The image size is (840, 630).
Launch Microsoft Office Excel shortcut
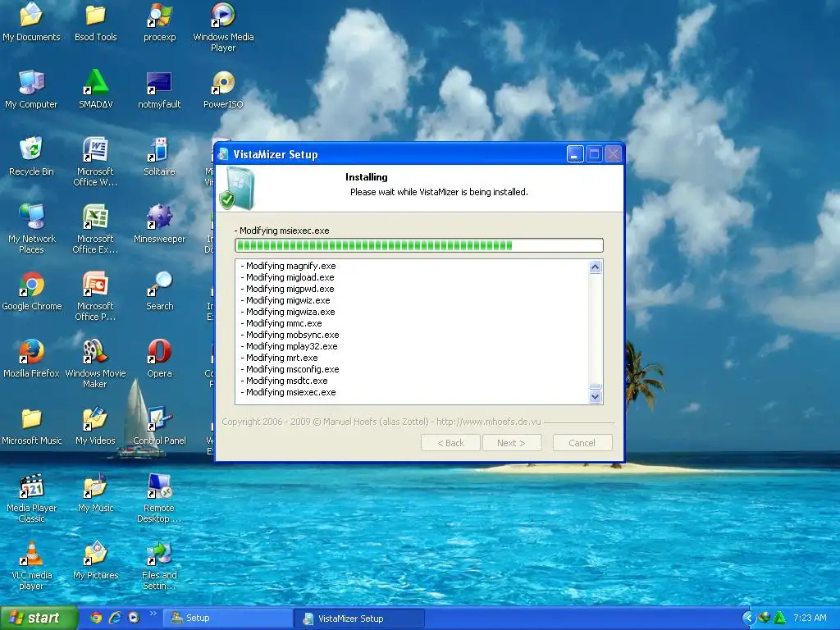[95, 229]
